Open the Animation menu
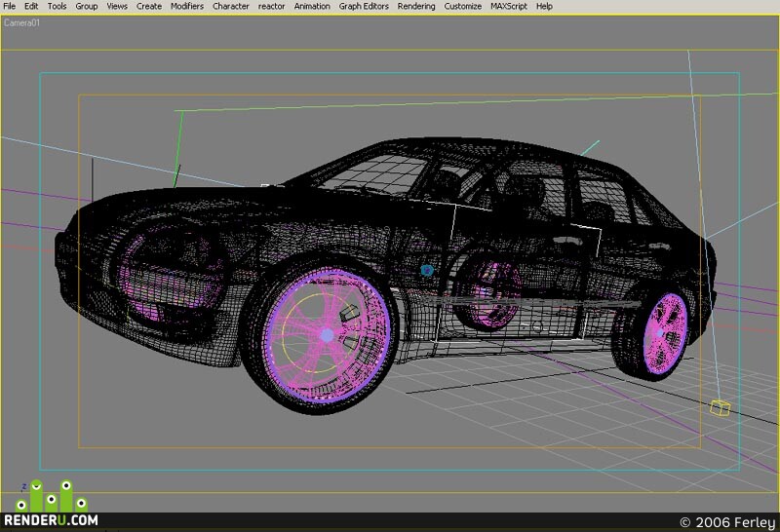This screenshot has width=780, height=532. click(x=312, y=6)
